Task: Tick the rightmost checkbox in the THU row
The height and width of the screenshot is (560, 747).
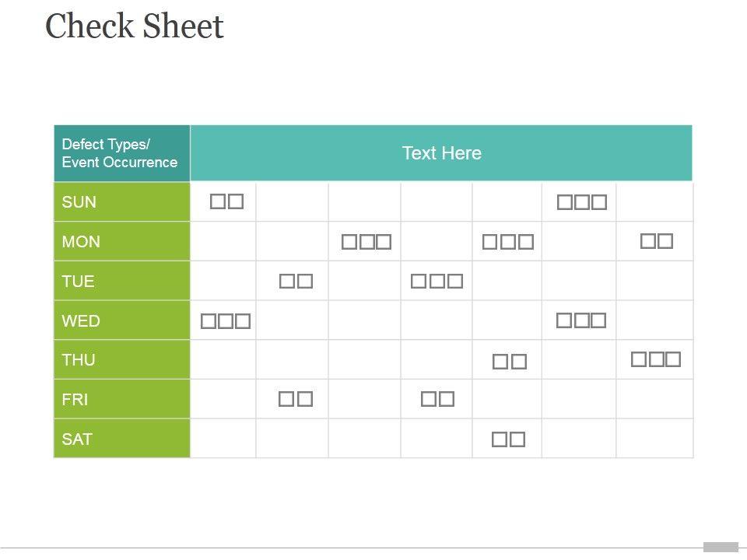Action: coord(673,359)
